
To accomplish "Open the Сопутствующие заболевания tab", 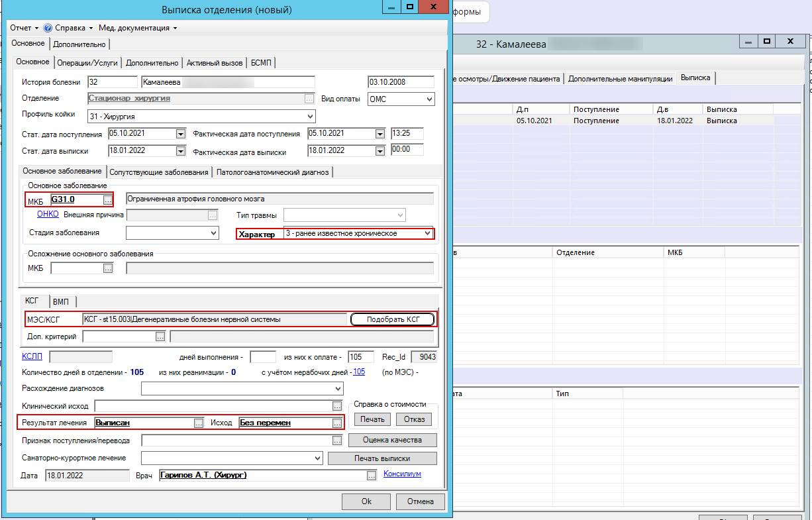I will (159, 172).
